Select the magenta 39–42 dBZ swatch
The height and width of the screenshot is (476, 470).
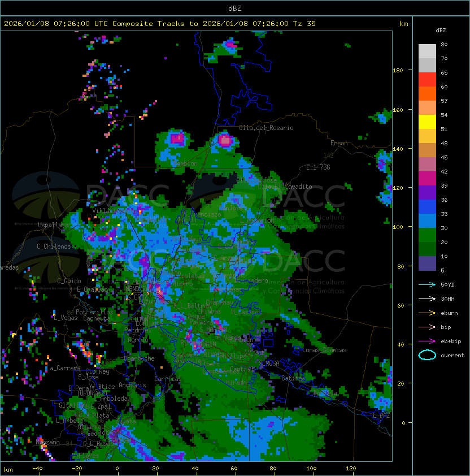(427, 178)
